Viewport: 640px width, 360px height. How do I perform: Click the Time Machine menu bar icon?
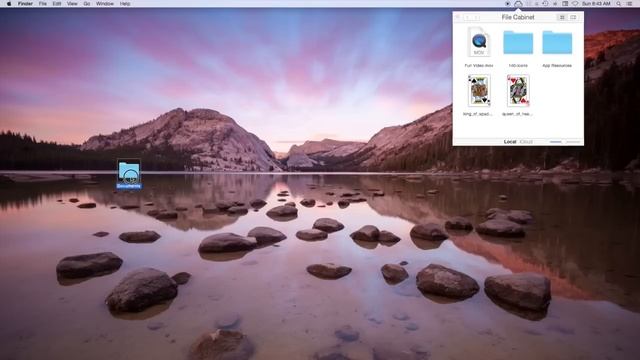(545, 4)
